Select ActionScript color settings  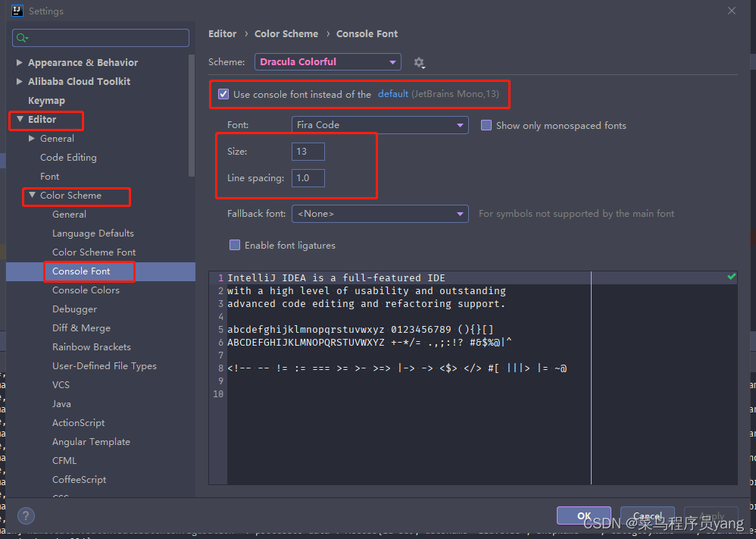pos(79,423)
